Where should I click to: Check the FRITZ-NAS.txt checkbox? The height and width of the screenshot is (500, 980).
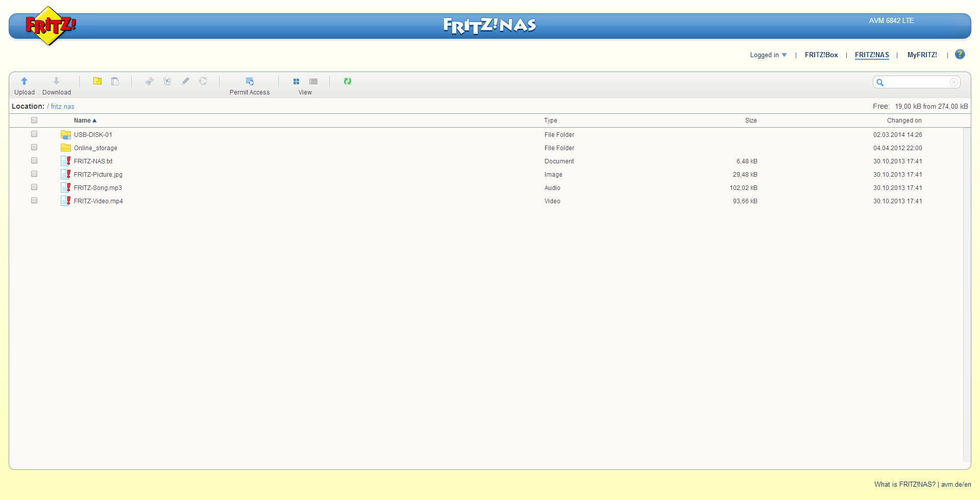coord(34,160)
